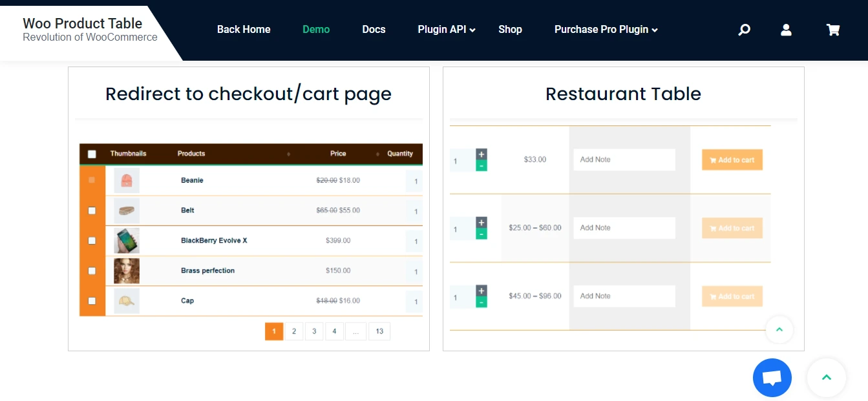Click the Add Note field for $25.00 – $60.00 item

click(x=624, y=228)
